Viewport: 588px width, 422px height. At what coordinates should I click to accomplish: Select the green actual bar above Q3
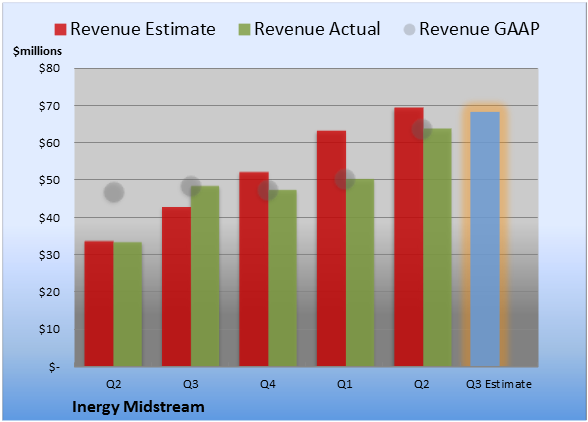coord(205,276)
